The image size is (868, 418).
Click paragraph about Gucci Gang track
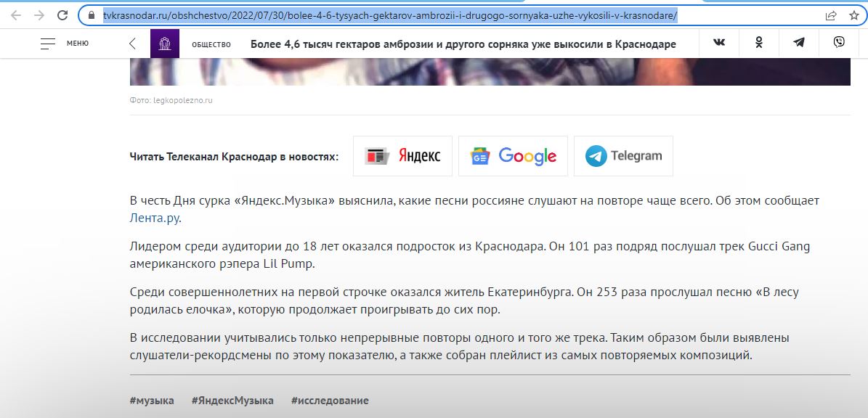pyautogui.click(x=470, y=255)
